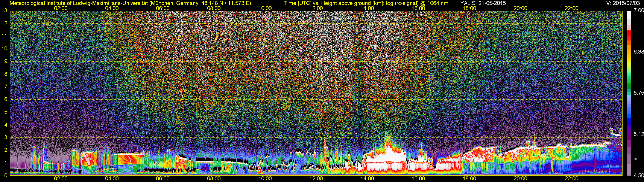Click the 08:00 label on the top time axis

[214, 8]
